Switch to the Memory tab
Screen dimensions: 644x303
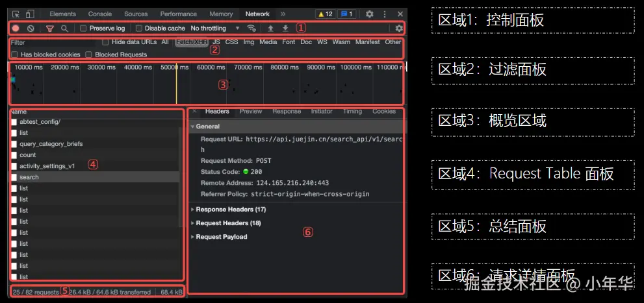click(x=221, y=14)
